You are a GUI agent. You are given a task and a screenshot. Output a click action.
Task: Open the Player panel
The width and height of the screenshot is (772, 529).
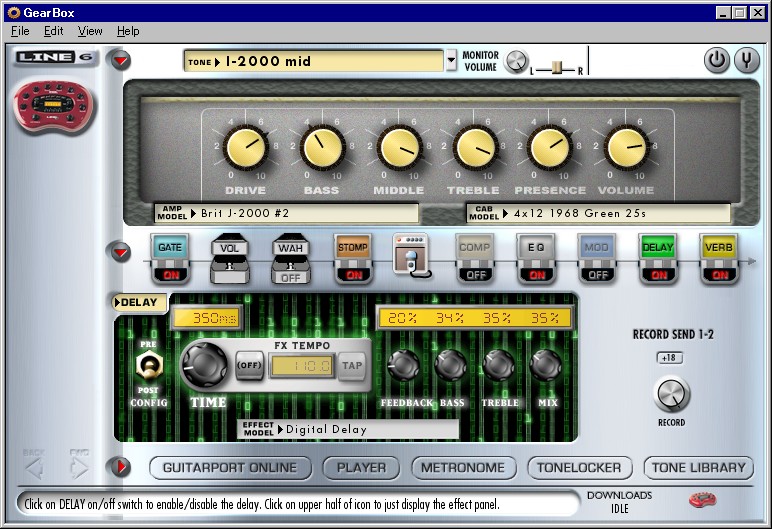[x=361, y=467]
